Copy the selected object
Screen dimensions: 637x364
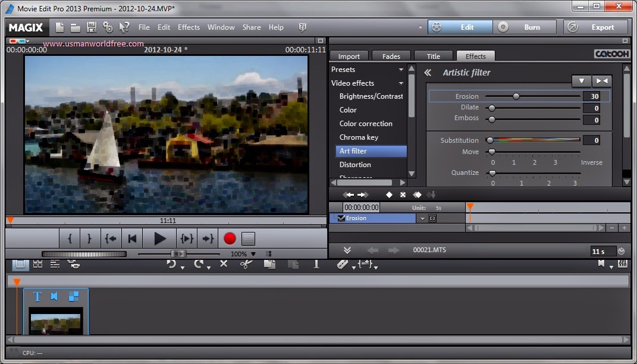(269, 264)
